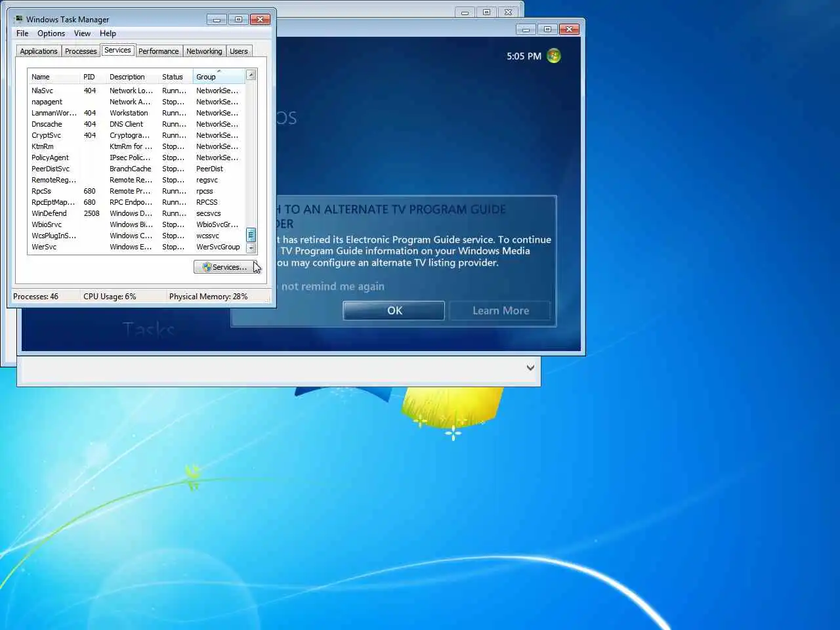Switch to the Applications tab
840x630 pixels.
click(x=39, y=51)
